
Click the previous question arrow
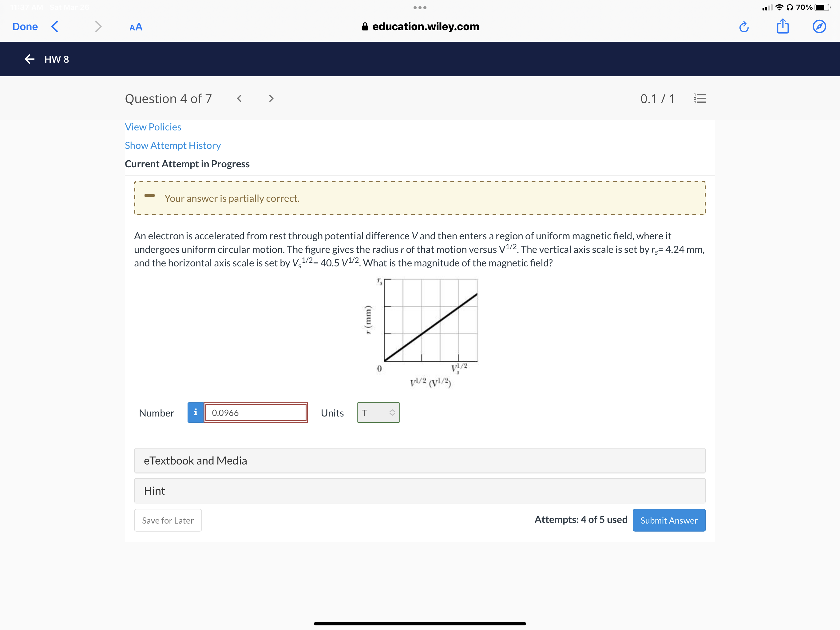(240, 99)
